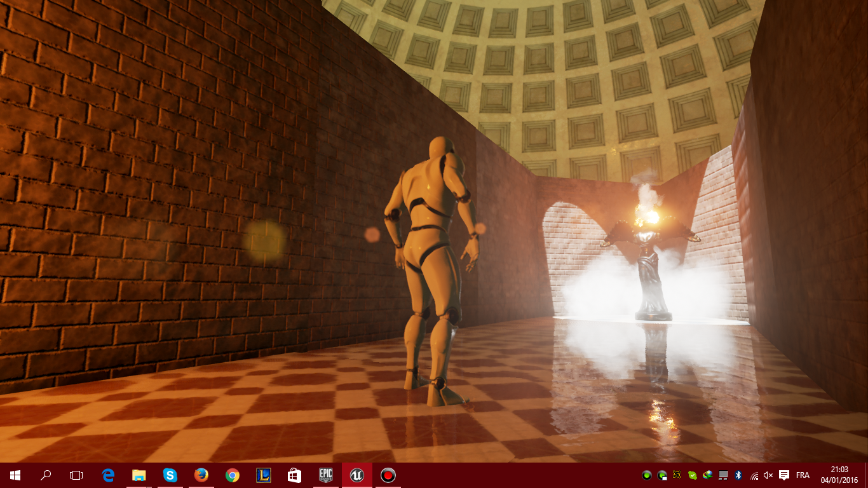Open the Windows Start menu
The width and height of the screenshot is (868, 488).
pyautogui.click(x=15, y=475)
